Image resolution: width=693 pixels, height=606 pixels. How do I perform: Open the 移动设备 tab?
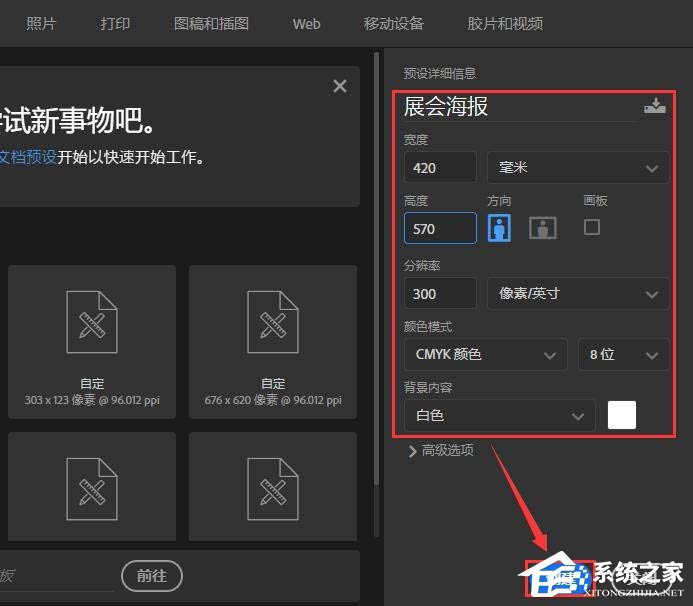point(393,23)
